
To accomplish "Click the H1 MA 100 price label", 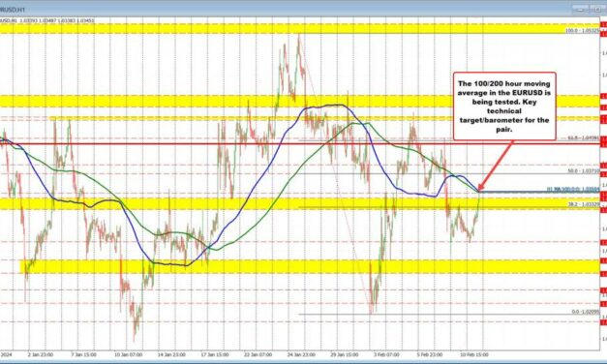I will [x=573, y=189].
